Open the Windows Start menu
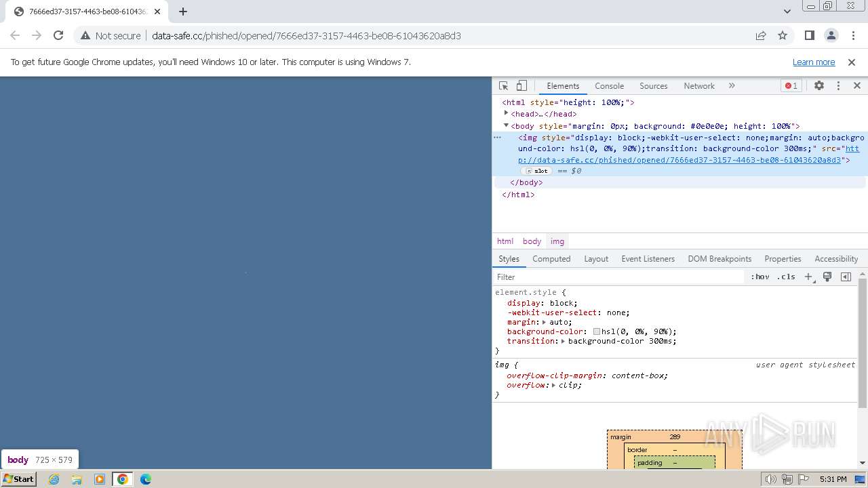Image resolution: width=868 pixels, height=488 pixels. click(19, 479)
